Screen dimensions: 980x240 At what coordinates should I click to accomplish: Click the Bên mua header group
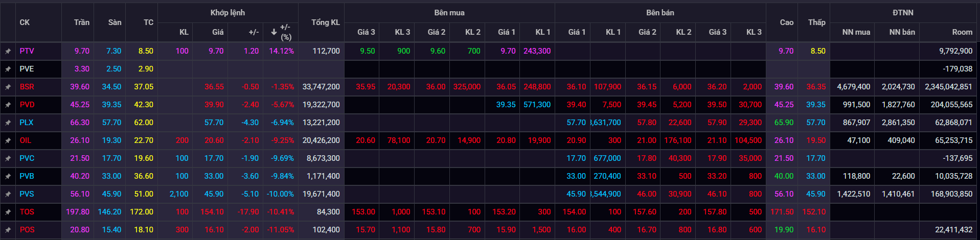click(x=449, y=13)
